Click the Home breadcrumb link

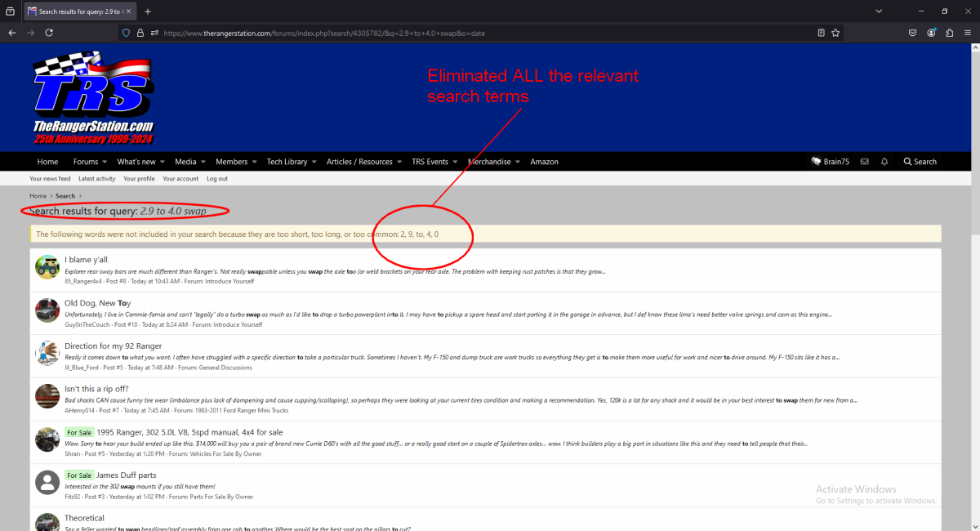[38, 196]
